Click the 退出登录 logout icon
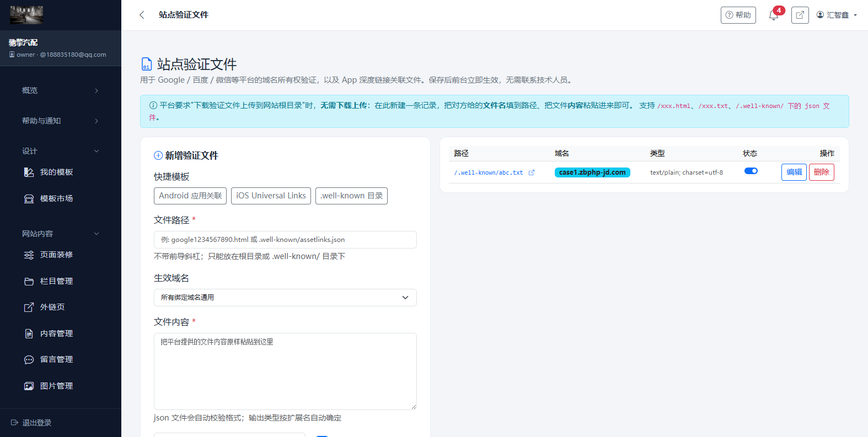Screen dimensions: 868x437 [x=15, y=423]
